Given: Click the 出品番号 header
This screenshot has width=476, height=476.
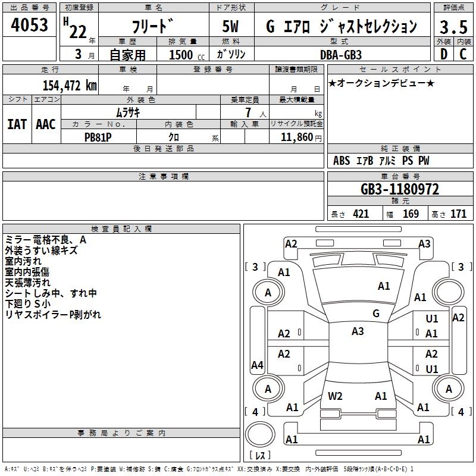Looking at the screenshot, I should 29,8.
